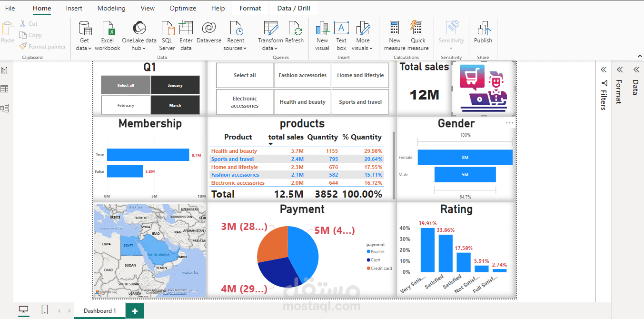Image resolution: width=644 pixels, height=319 pixels.
Task: Expand the Data pane
Action: click(635, 70)
